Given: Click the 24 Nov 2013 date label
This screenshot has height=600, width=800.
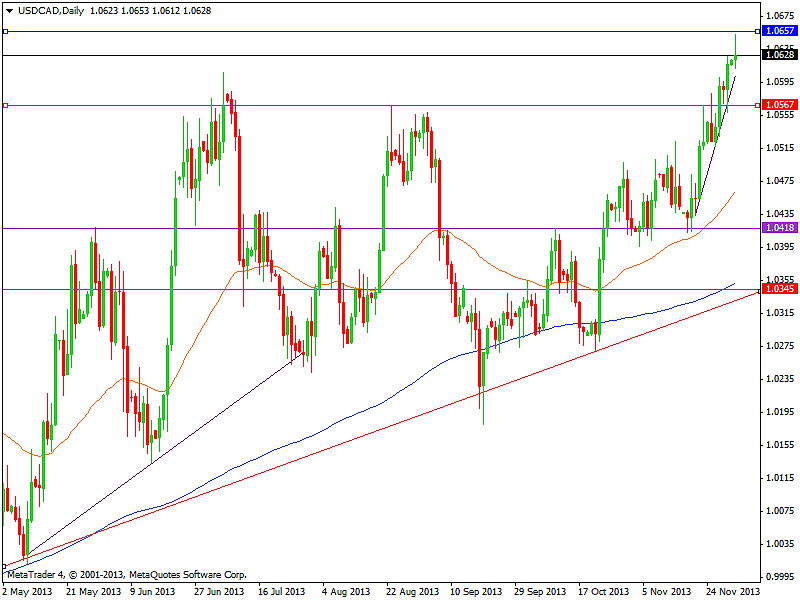Looking at the screenshot, I should coord(732,591).
